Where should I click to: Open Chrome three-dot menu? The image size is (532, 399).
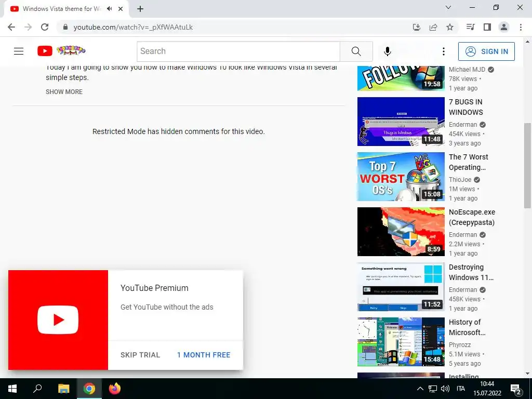521,27
